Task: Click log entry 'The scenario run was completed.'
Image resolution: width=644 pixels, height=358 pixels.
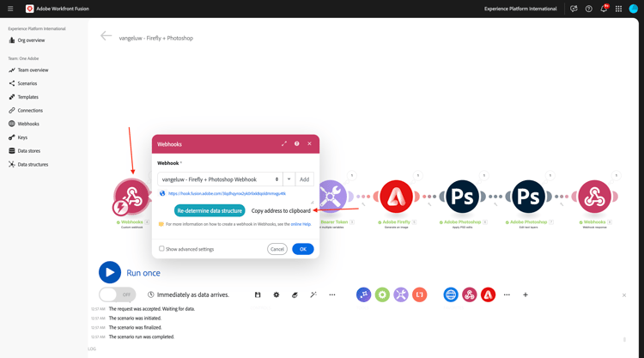Action: (142, 337)
